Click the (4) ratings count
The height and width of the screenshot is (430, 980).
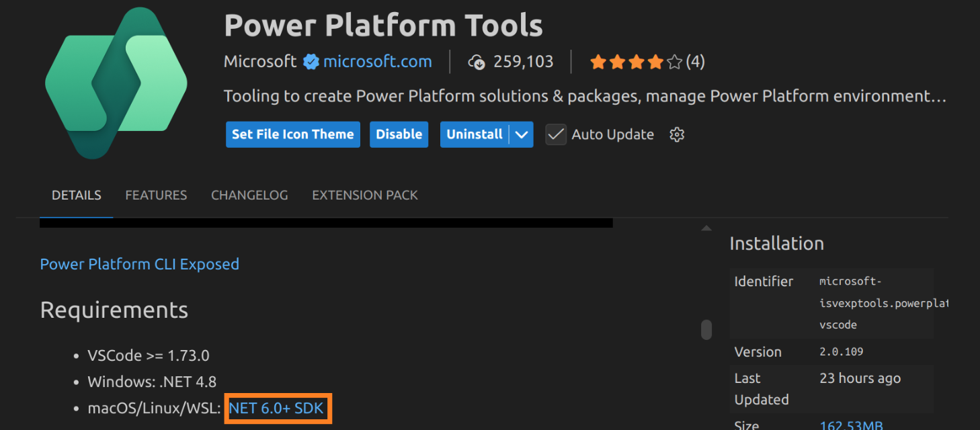click(x=696, y=62)
